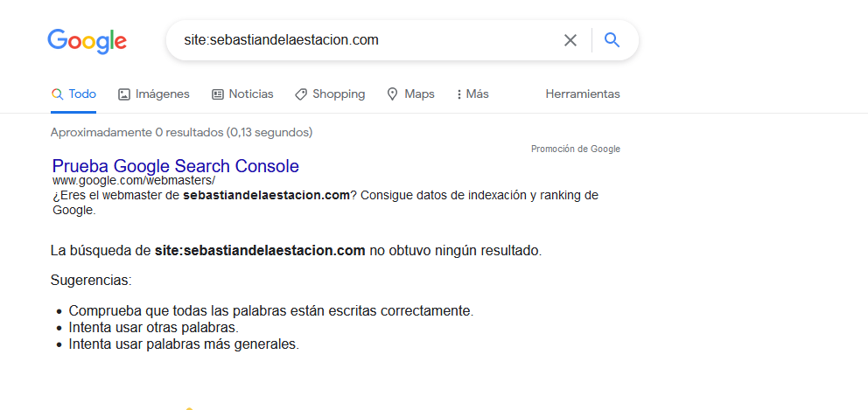Switch to the Noticias tab
The height and width of the screenshot is (410, 868).
tap(242, 94)
